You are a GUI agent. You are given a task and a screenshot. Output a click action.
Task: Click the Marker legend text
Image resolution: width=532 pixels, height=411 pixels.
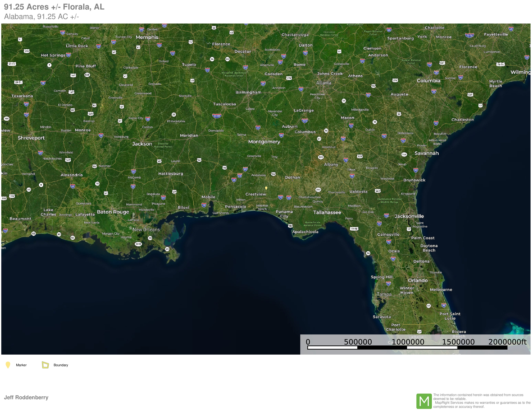21,365
